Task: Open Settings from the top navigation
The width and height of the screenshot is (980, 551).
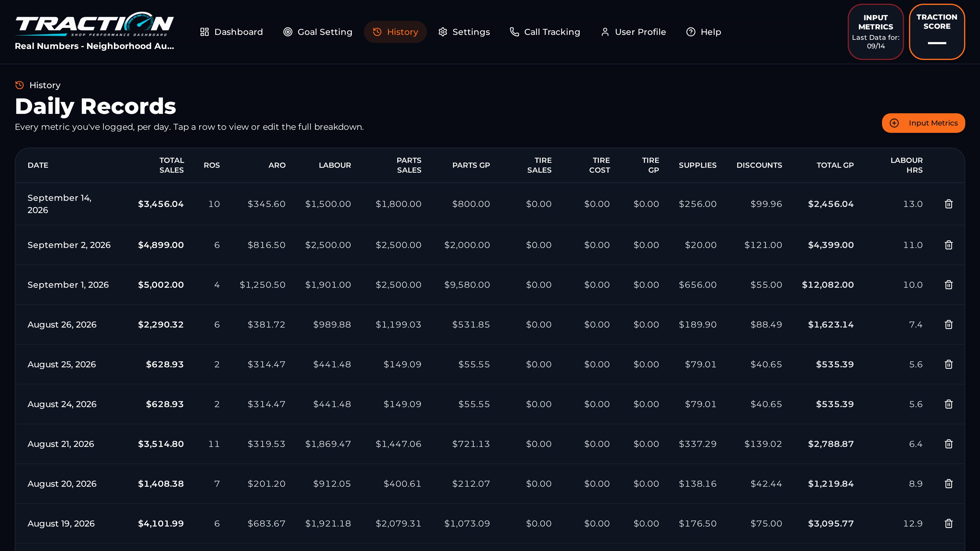Action: click(464, 32)
